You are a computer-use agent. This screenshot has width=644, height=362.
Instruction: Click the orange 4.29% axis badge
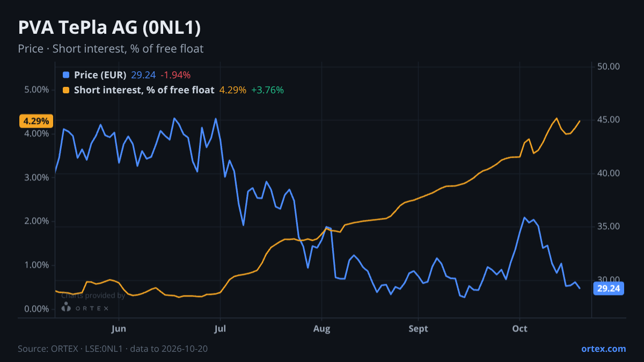(36, 121)
